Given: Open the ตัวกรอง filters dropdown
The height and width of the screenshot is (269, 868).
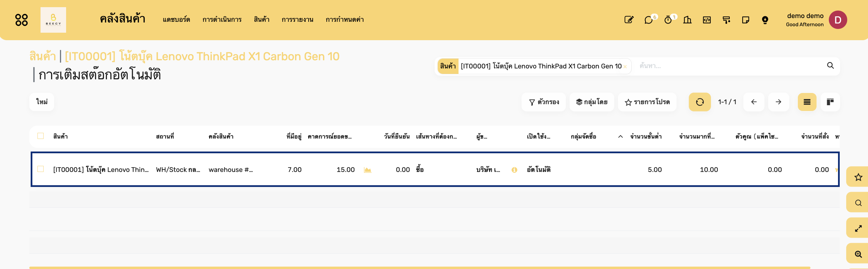Looking at the screenshot, I should click(x=544, y=102).
